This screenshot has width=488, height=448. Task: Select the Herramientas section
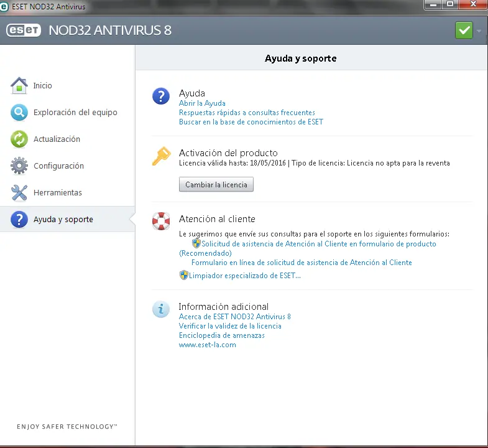[58, 192]
